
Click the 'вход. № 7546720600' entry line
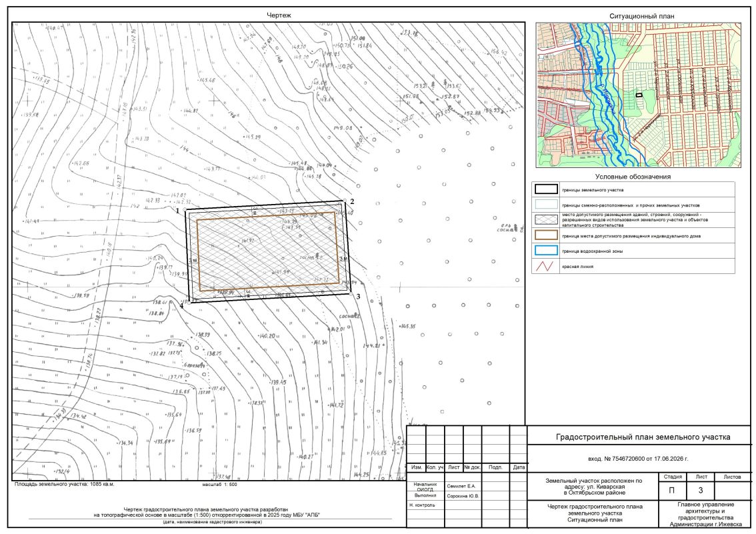[638, 459]
